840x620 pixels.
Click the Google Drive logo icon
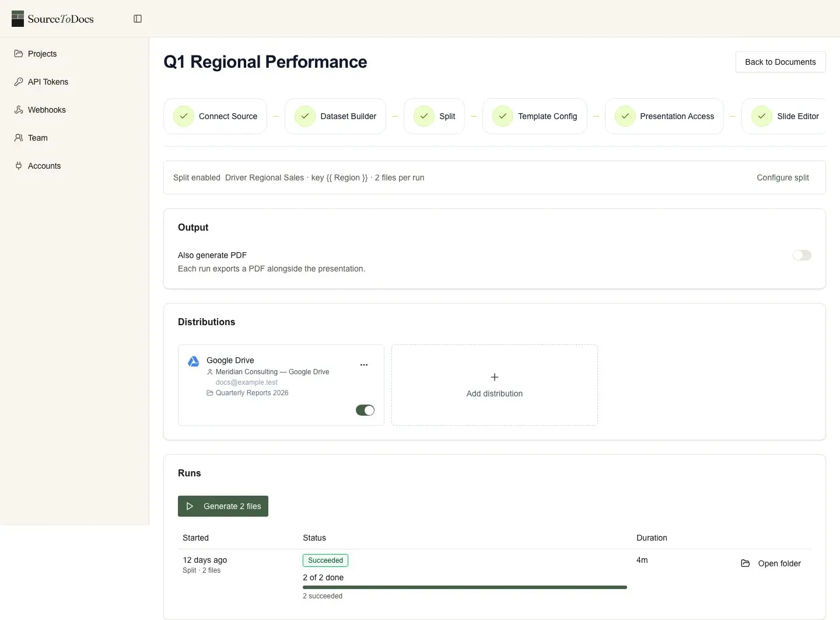tap(194, 361)
